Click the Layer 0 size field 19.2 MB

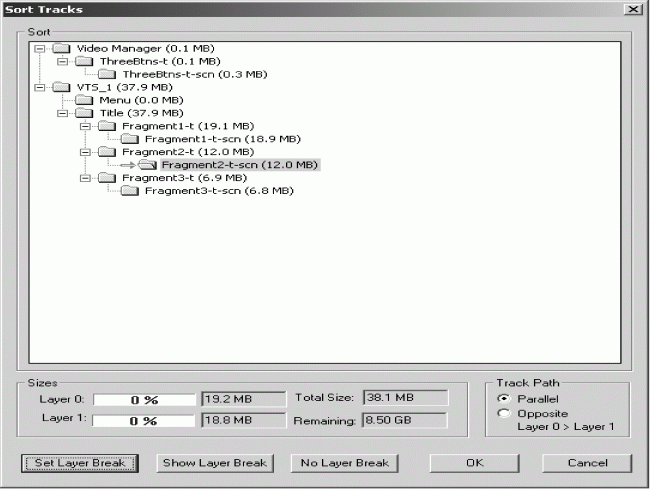244,399
